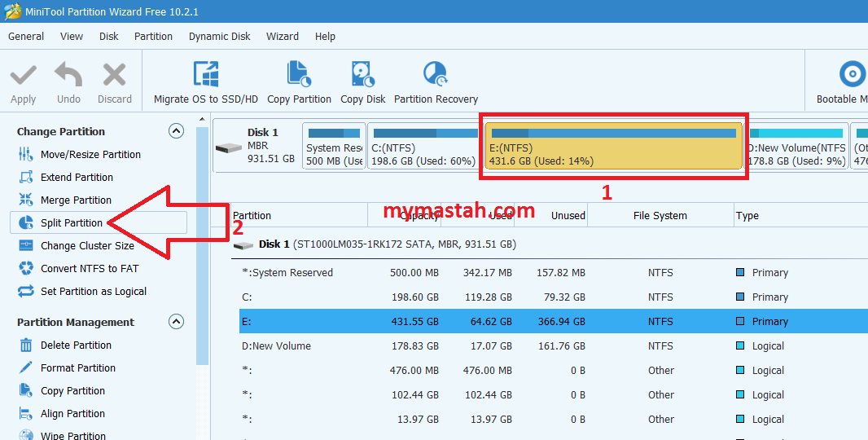868x440 pixels.
Task: Sort by the Partition column header
Action: [x=299, y=216]
